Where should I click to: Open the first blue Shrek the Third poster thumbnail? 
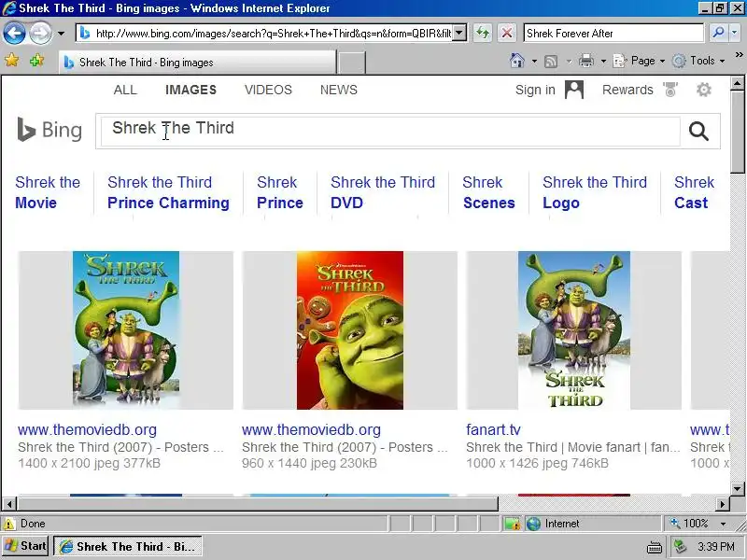[x=126, y=330]
